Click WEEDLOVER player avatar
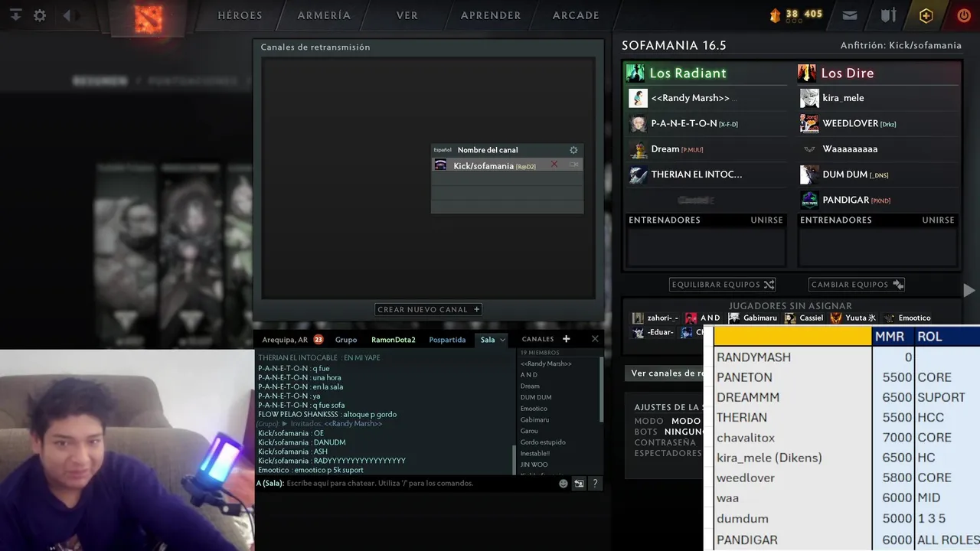The height and width of the screenshot is (551, 980). coord(809,123)
